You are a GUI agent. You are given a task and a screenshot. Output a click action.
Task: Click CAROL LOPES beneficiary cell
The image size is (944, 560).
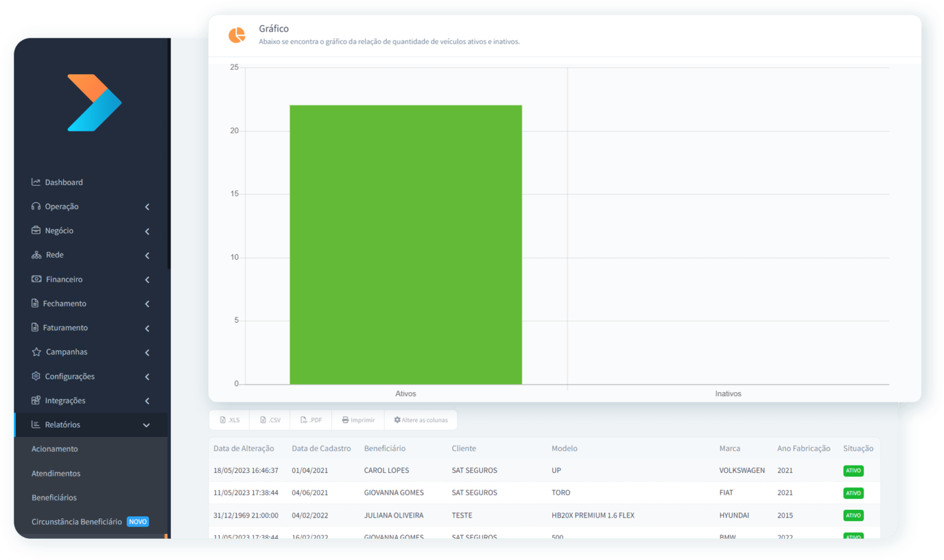[x=386, y=470]
